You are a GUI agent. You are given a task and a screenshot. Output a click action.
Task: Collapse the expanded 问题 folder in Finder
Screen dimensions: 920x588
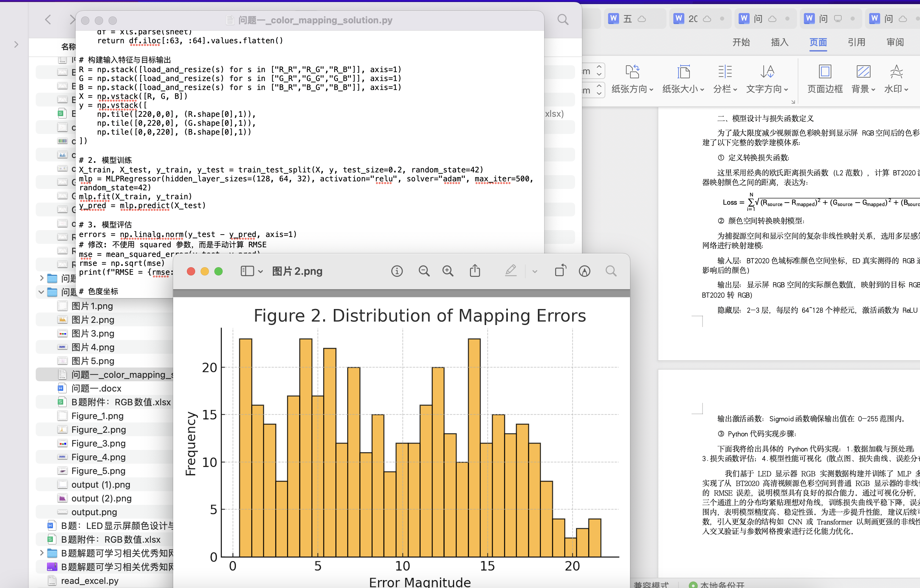41,292
